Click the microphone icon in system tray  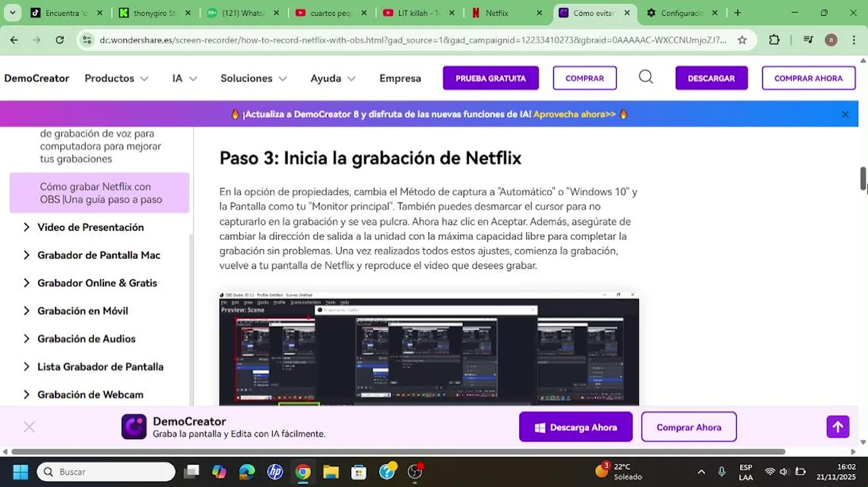point(722,472)
